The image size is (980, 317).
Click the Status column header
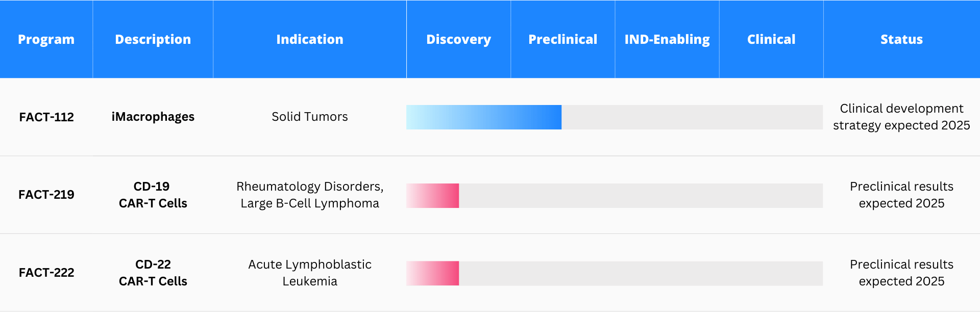901,39
